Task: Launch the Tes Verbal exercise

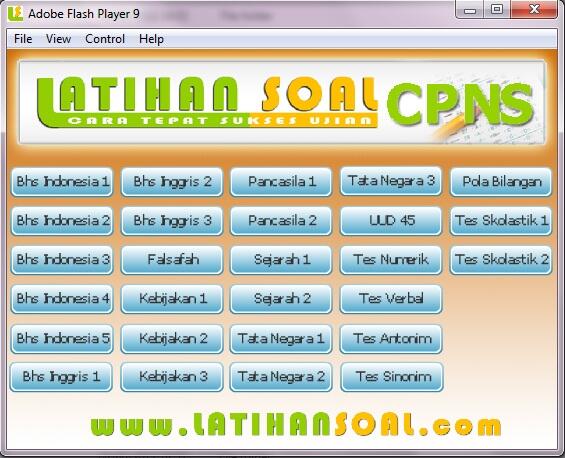Action: point(391,299)
